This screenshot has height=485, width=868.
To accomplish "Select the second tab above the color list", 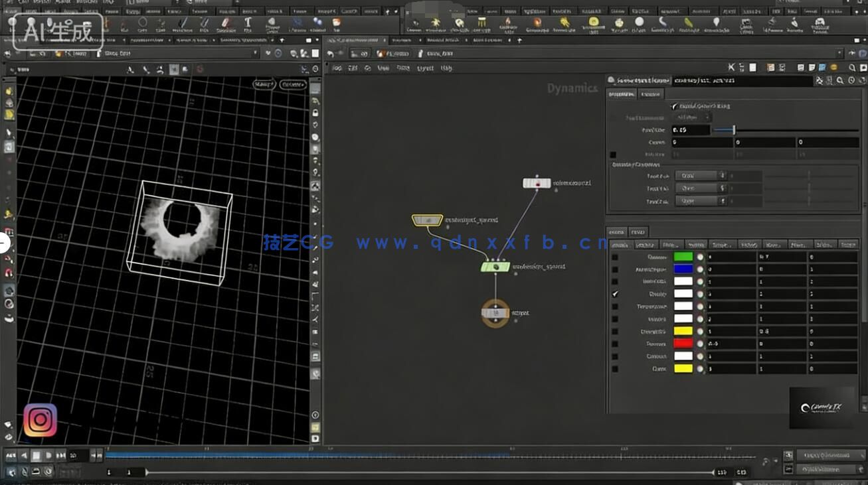I will click(x=638, y=232).
